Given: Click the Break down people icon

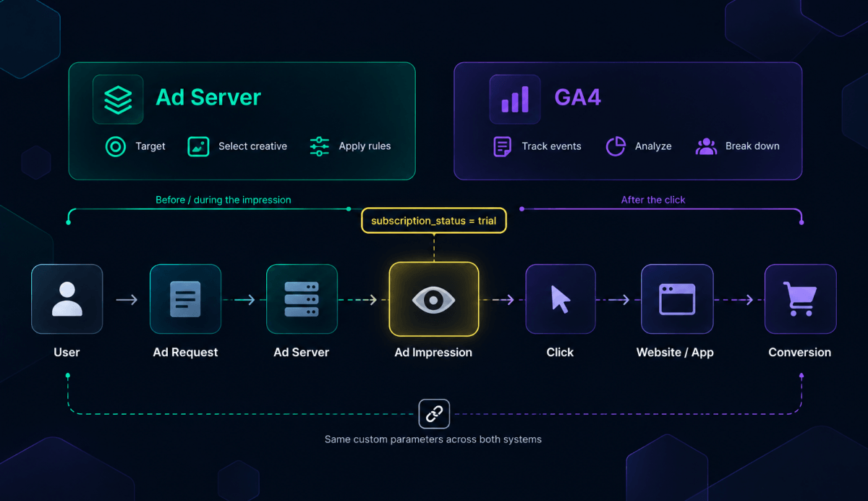Looking at the screenshot, I should (706, 146).
